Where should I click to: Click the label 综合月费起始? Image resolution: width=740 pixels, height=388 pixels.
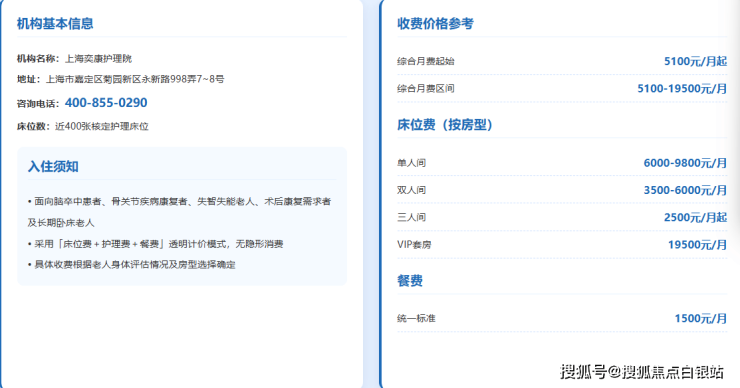point(426,61)
